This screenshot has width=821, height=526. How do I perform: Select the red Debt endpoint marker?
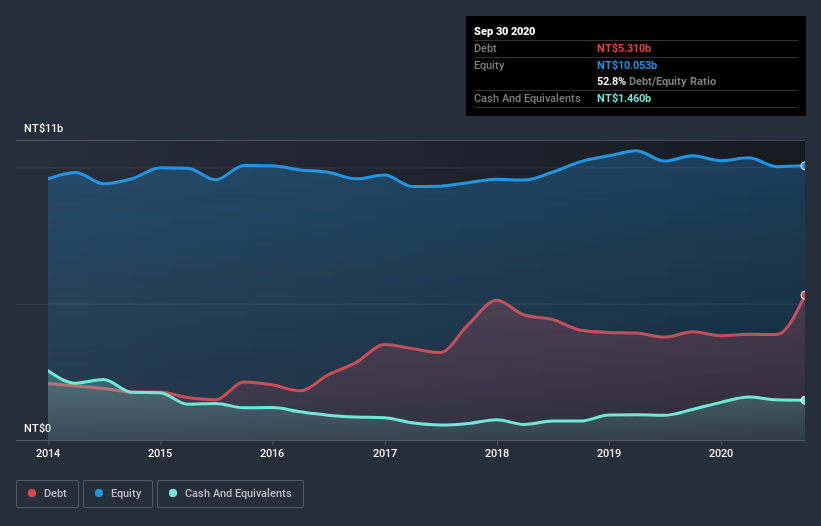click(x=804, y=295)
